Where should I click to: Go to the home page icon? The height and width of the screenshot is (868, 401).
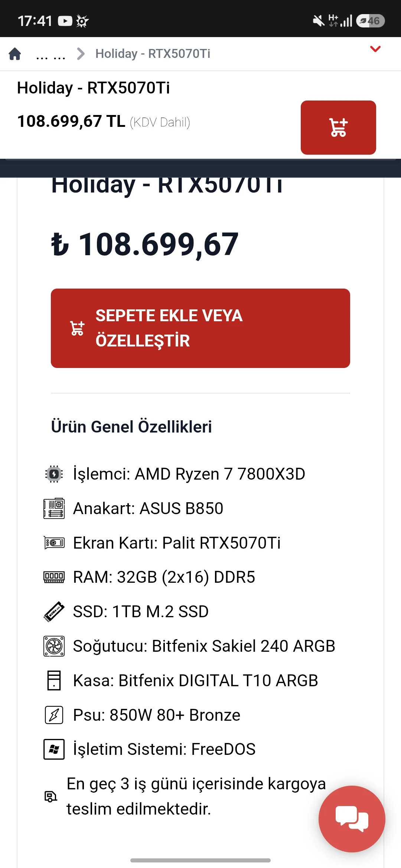[x=15, y=54]
